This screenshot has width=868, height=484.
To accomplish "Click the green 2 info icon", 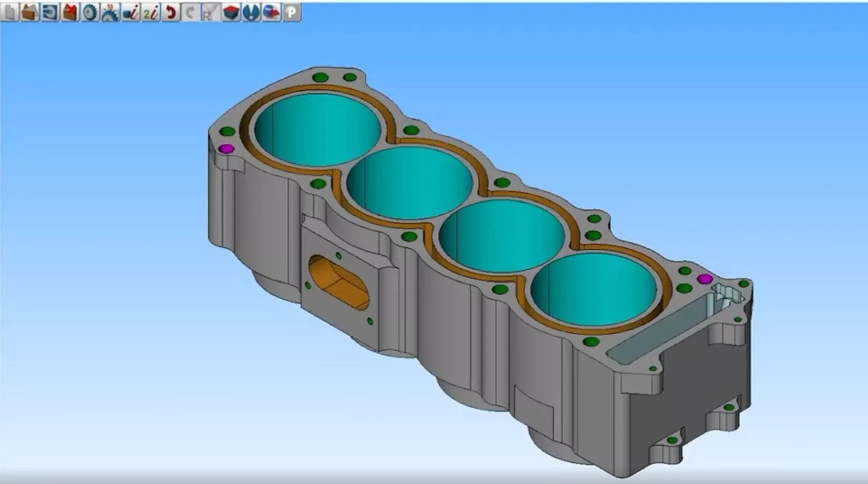I will pos(150,12).
